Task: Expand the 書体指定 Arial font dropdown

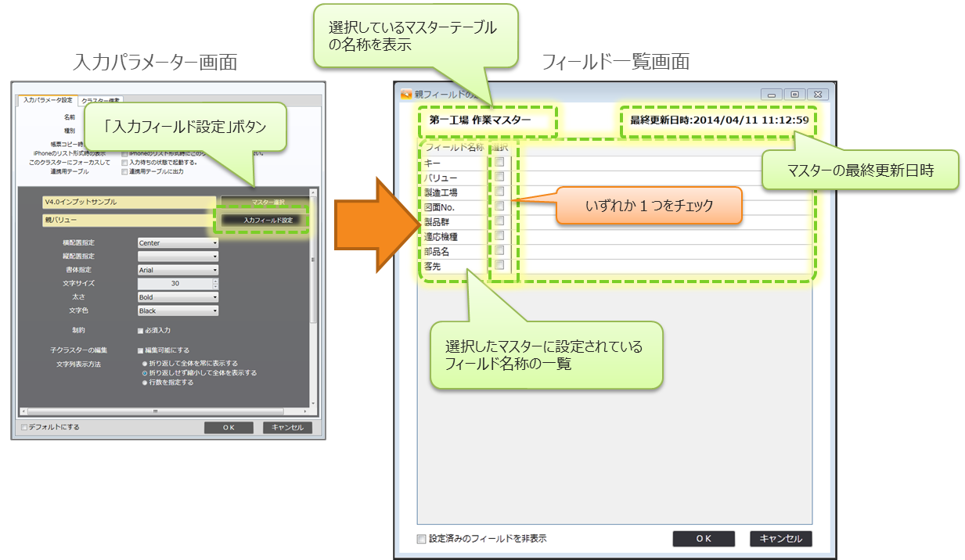Action: 178,270
